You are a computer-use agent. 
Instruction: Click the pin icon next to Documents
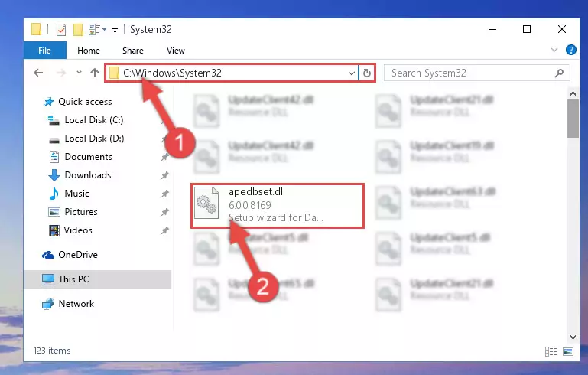coord(164,157)
